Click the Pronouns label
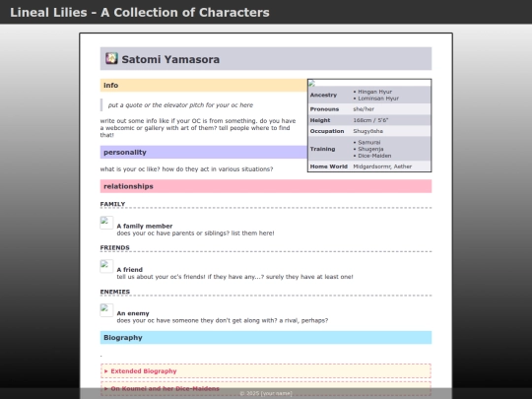The image size is (532, 399). click(324, 109)
